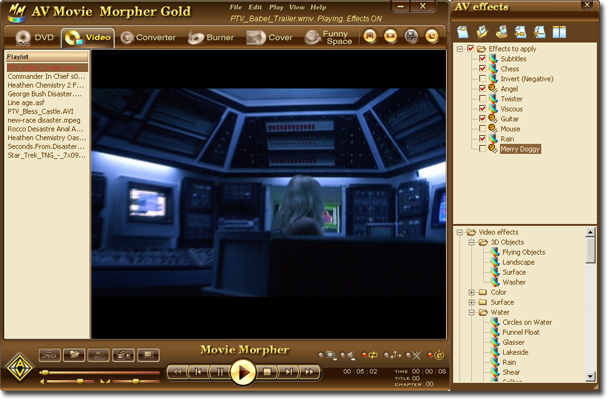612x405 pixels.
Task: Click the large Play button
Action: 242,372
